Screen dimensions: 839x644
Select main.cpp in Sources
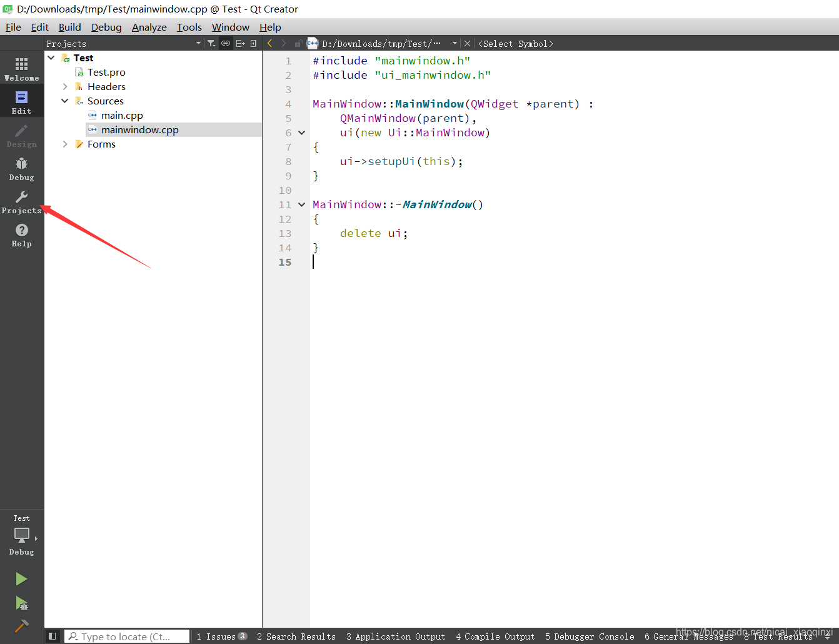[x=122, y=115]
